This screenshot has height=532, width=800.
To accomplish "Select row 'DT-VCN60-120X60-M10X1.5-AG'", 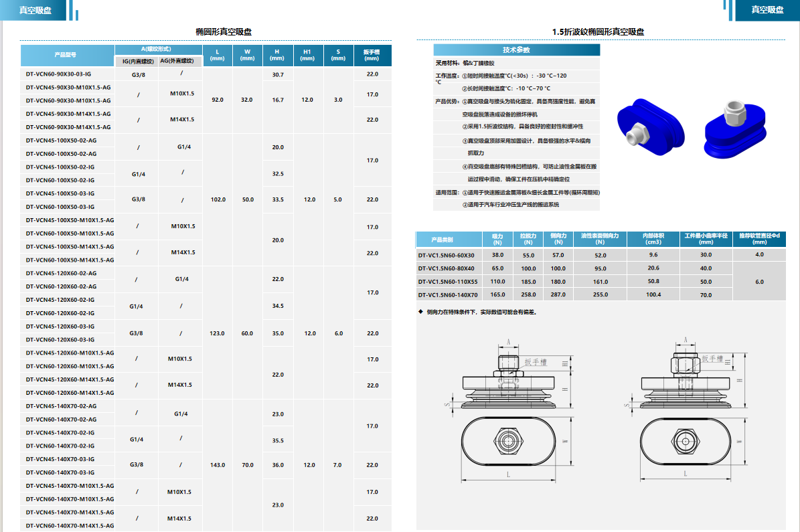I will pyautogui.click(x=68, y=366).
